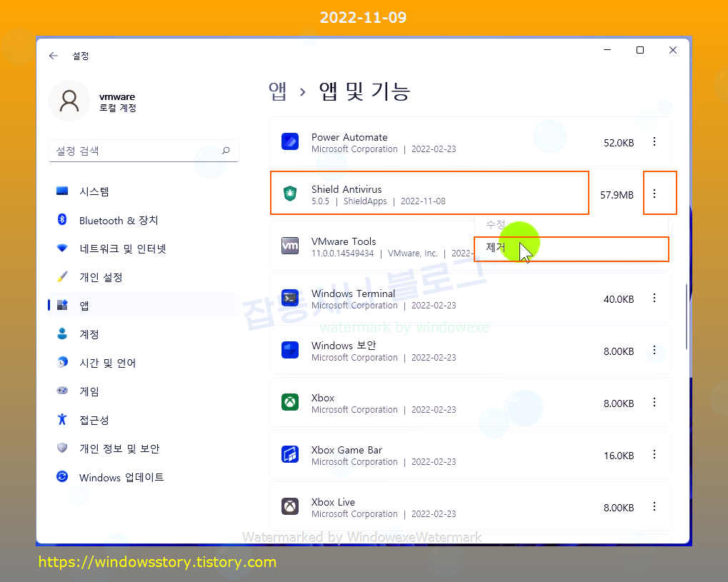Click the vmware user avatar icon
Screen dimensions: 728x582
tap(69, 101)
